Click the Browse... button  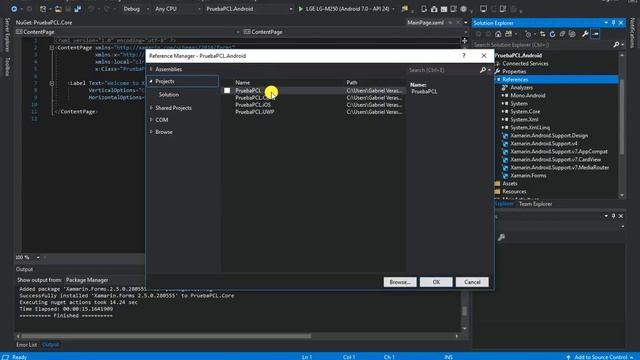[400, 282]
